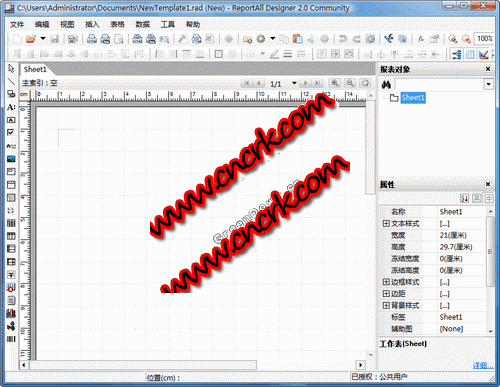Click the properties list scroll-down arrow
The image size is (500, 387).
click(490, 331)
